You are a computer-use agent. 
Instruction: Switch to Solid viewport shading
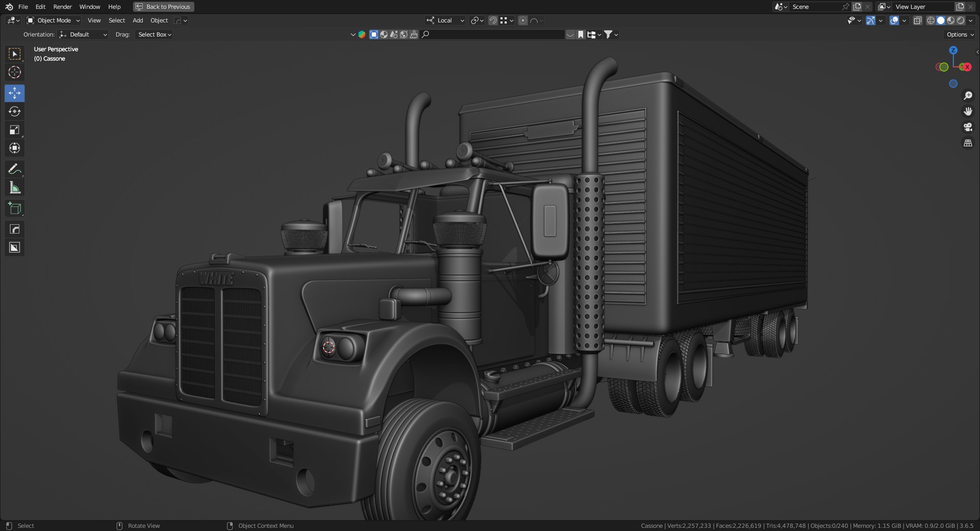pyautogui.click(x=941, y=20)
